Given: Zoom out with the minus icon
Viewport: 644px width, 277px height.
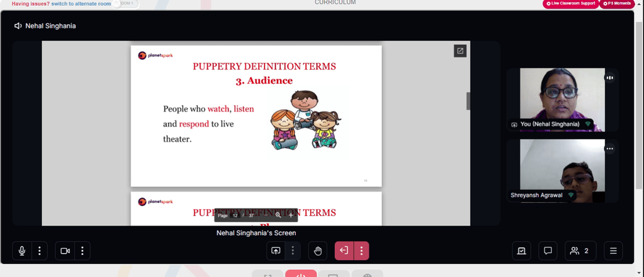Looking at the screenshot, I should pos(266,215).
